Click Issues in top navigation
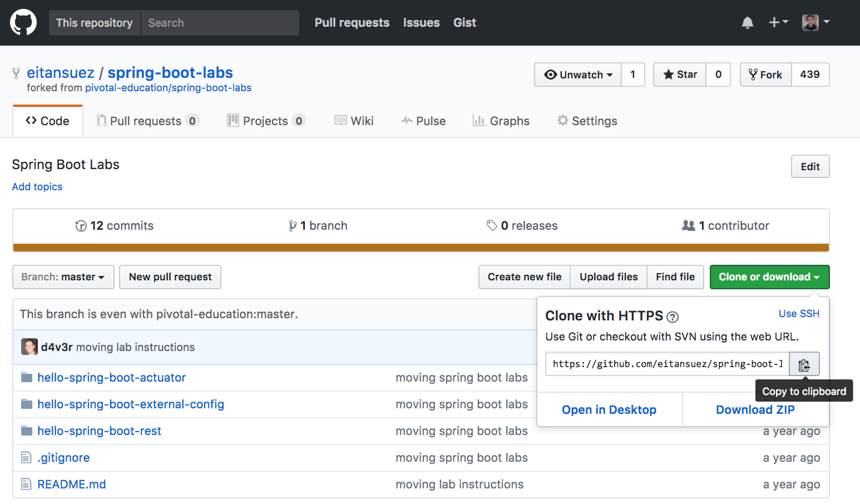Screen dimensions: 860x504 coord(422,23)
